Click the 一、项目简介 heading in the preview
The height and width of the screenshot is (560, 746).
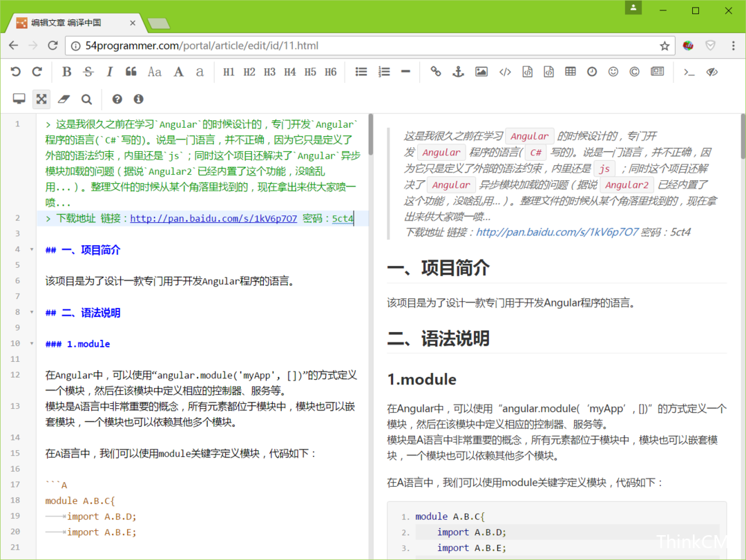coord(438,269)
